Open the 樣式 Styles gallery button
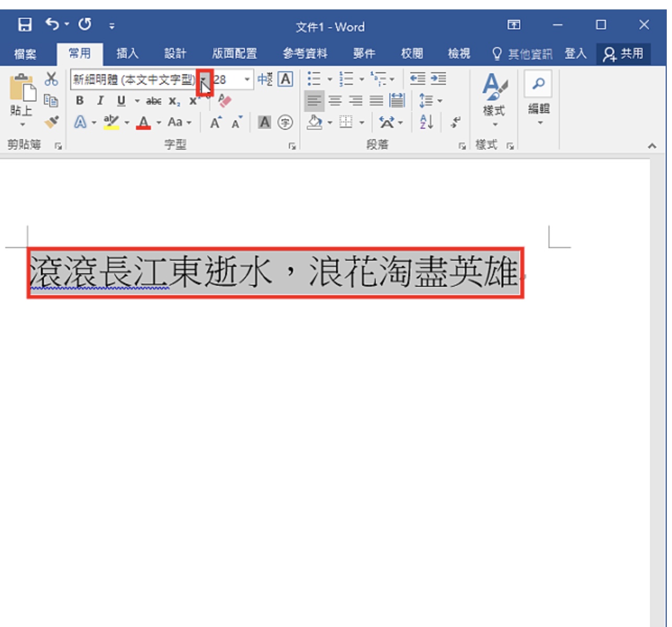 pyautogui.click(x=494, y=100)
